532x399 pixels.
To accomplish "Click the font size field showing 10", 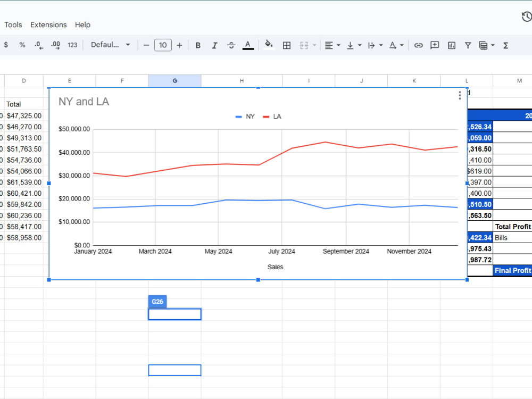I will click(x=163, y=45).
